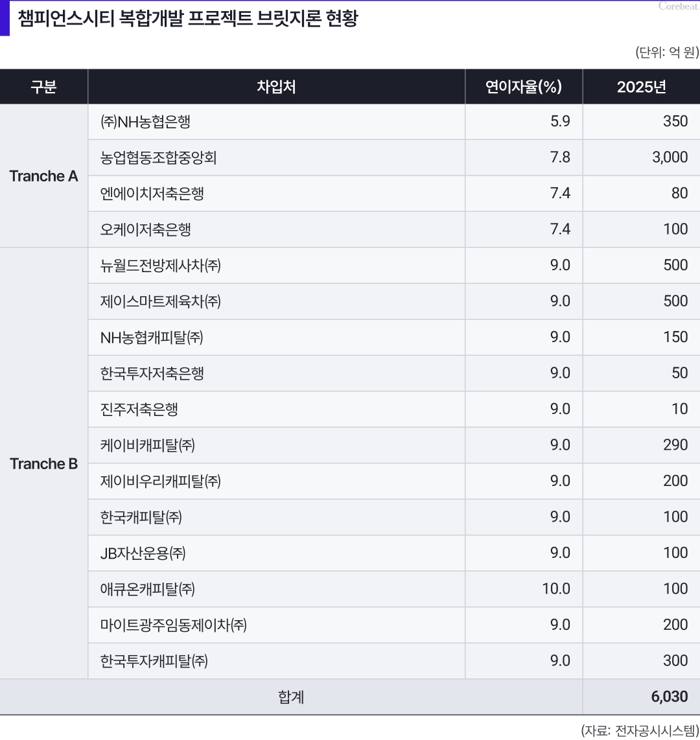Viewport: 700px width, 740px height.
Task: Select the 6,030 total amount
Action: point(670,697)
